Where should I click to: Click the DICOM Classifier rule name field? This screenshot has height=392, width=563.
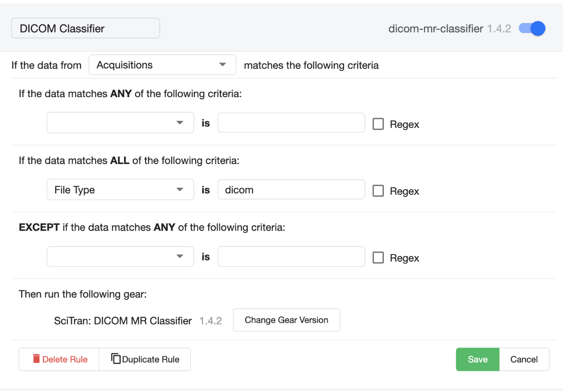coord(85,28)
